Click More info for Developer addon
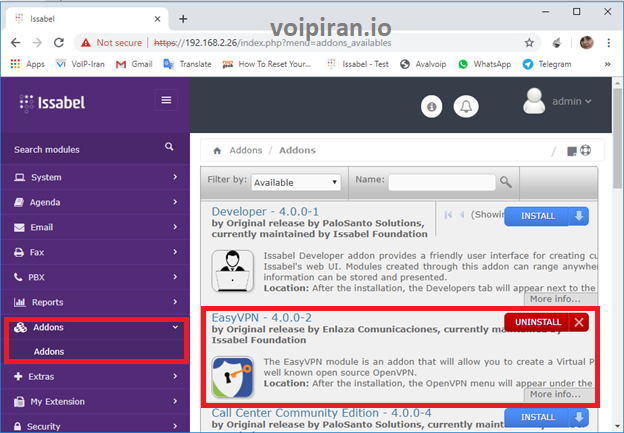This screenshot has height=433, width=624. pyautogui.click(x=555, y=299)
